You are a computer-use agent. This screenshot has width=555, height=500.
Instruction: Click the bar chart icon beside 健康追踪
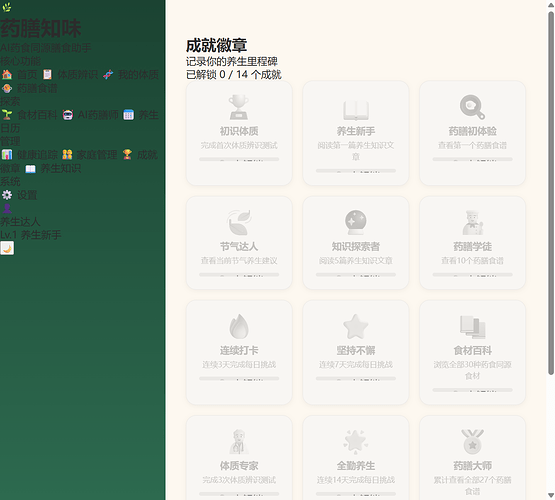pos(7,155)
